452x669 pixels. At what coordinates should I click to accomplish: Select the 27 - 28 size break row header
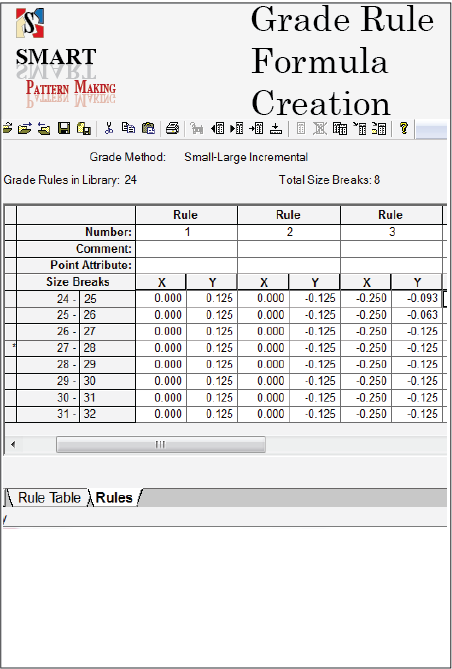pos(76,348)
